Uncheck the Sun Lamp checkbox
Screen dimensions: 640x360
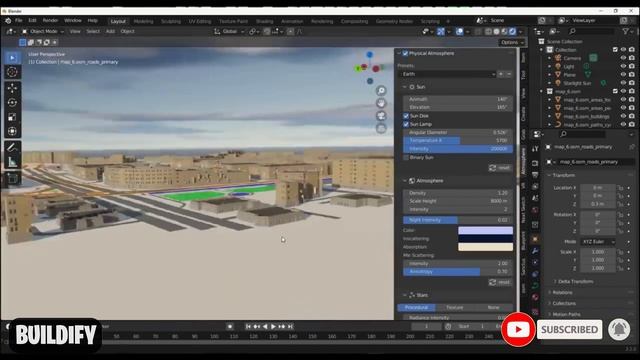[406, 124]
